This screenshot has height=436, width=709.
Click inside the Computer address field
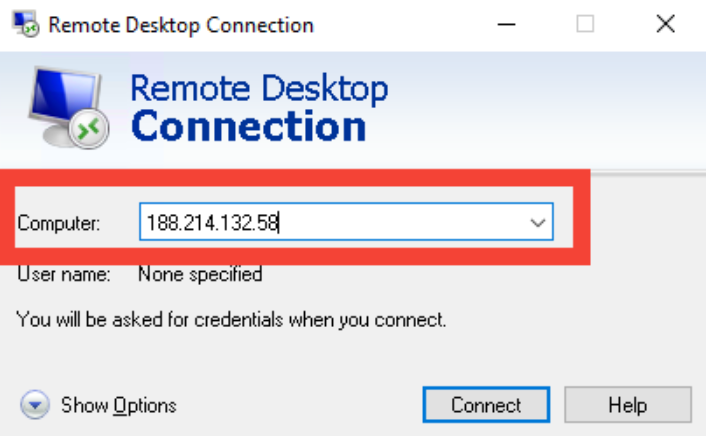point(400,223)
